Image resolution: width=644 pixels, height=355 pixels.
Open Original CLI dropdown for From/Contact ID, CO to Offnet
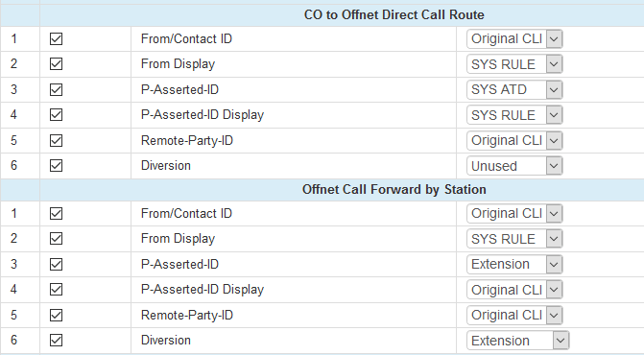point(514,39)
